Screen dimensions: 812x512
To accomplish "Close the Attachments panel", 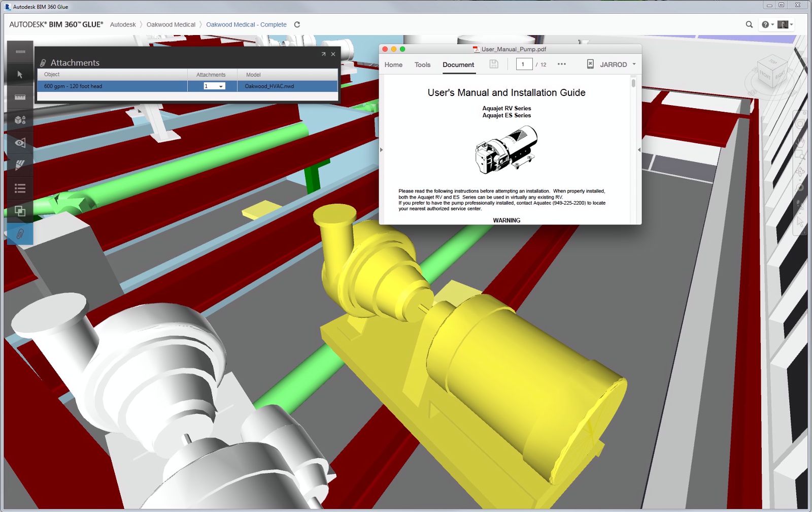I will (x=333, y=54).
